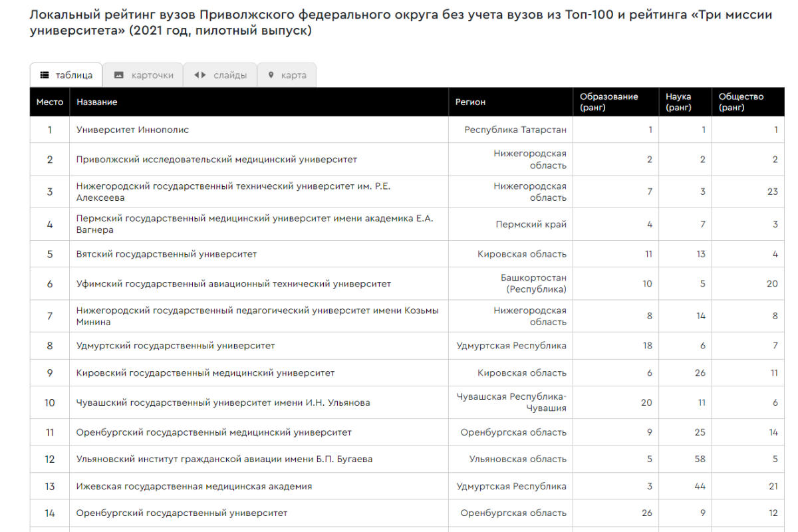
Task: Switch to the слайды tab label
Action: pos(230,75)
